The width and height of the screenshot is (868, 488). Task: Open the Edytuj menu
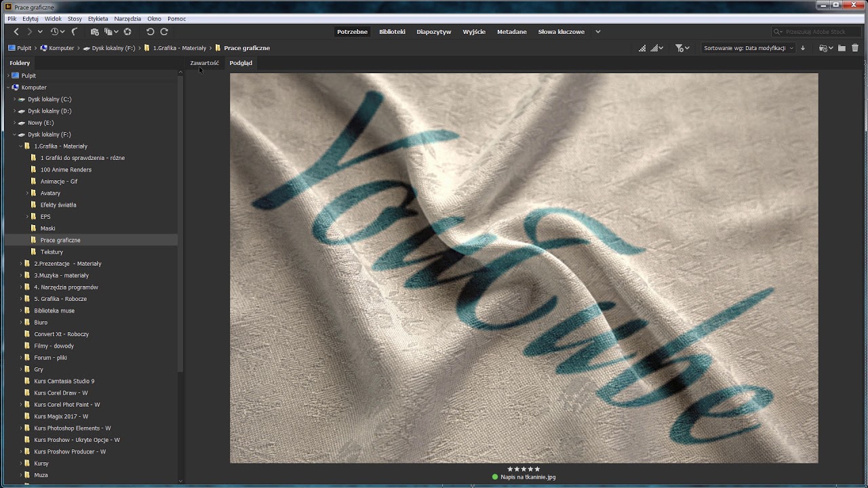(31, 19)
